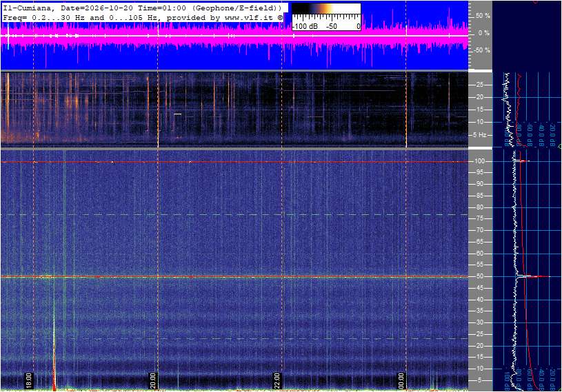Click the 20:00 time marker label

pyautogui.click(x=152, y=380)
